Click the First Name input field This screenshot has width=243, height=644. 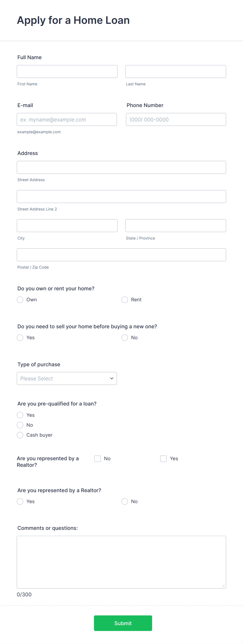click(x=67, y=71)
